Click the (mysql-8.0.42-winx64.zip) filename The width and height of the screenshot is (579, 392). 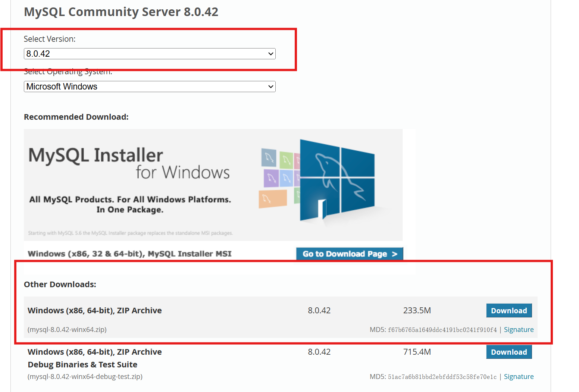[67, 330]
